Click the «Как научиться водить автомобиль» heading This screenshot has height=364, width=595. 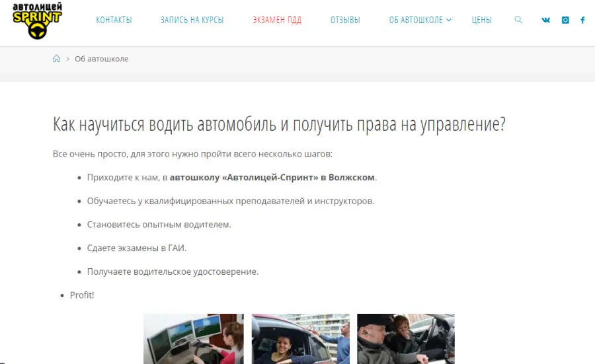tap(279, 124)
